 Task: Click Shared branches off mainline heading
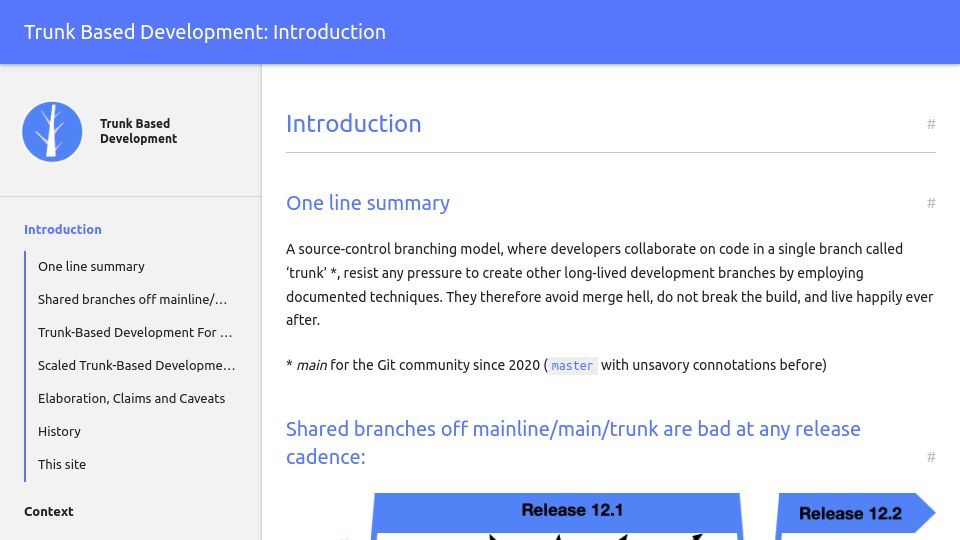coord(573,443)
